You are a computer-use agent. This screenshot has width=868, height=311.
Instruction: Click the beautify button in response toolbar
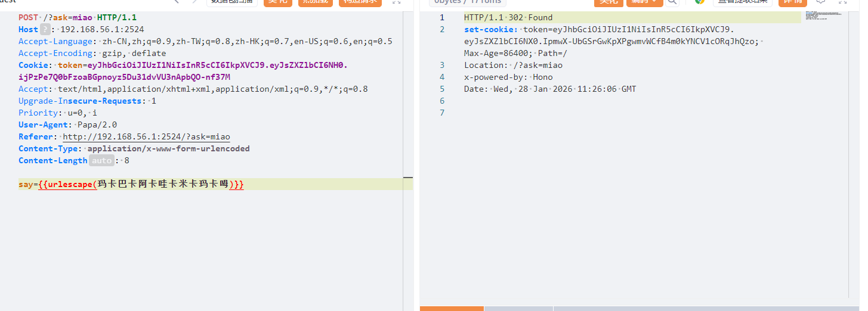(608, 2)
